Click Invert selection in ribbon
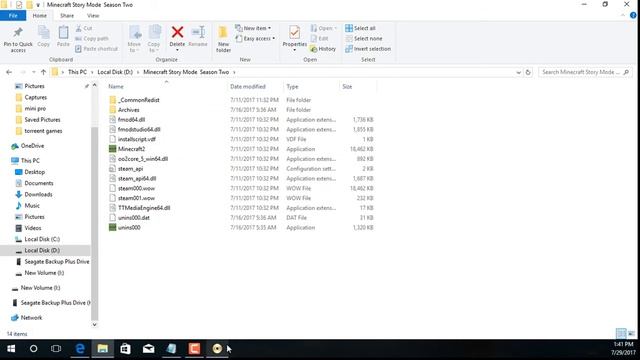The image size is (640, 360). (x=368, y=49)
